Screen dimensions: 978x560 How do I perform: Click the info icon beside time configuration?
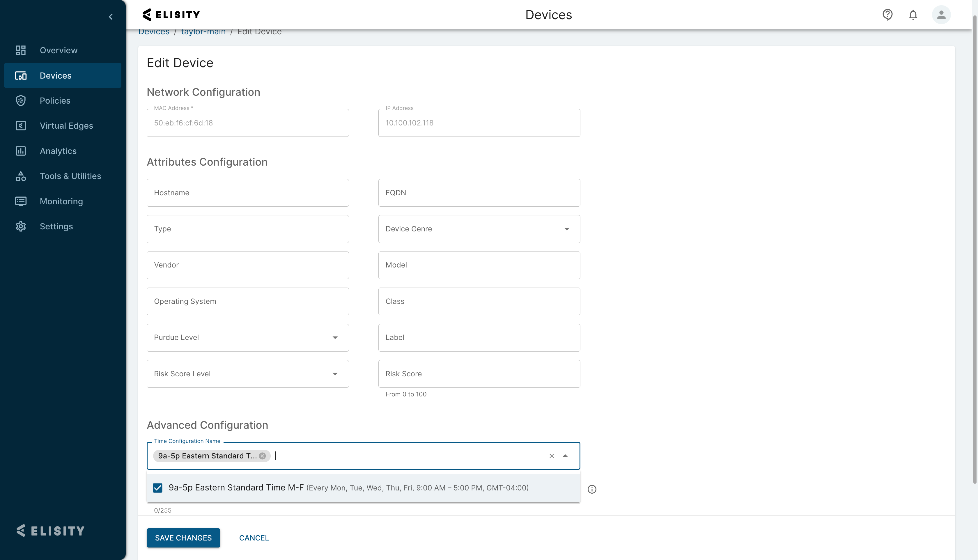coord(592,489)
